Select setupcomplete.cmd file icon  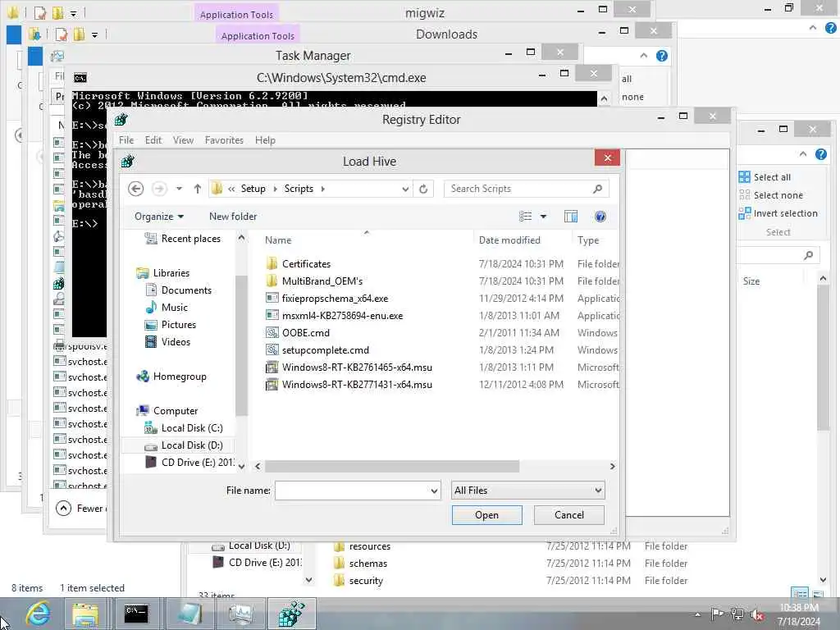(272, 349)
